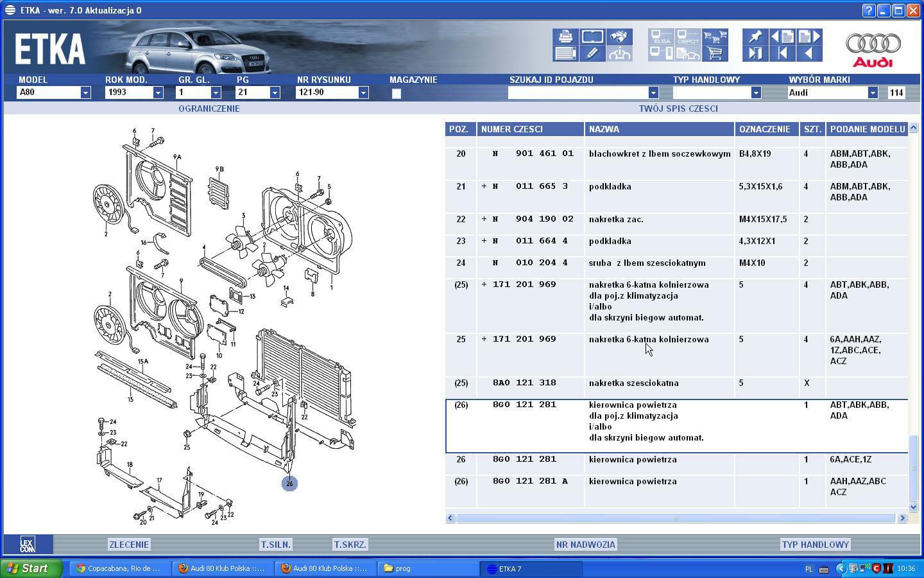924x578 pixels.
Task: Click first Audi 80 Klub Polska taskbar item
Action: click(223, 568)
